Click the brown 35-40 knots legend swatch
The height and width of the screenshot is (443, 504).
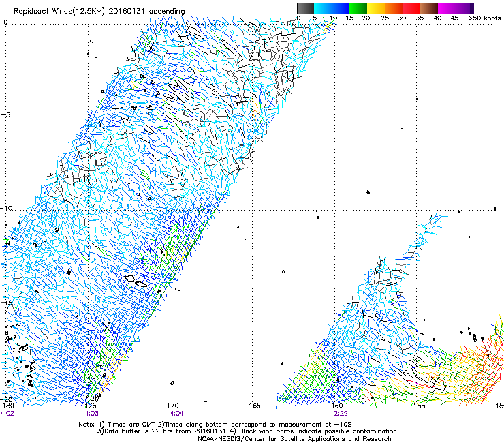pyautogui.click(x=429, y=8)
